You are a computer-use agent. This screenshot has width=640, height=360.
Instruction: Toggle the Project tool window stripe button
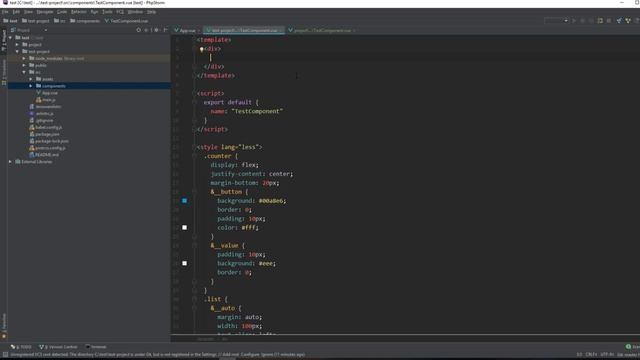click(4, 40)
